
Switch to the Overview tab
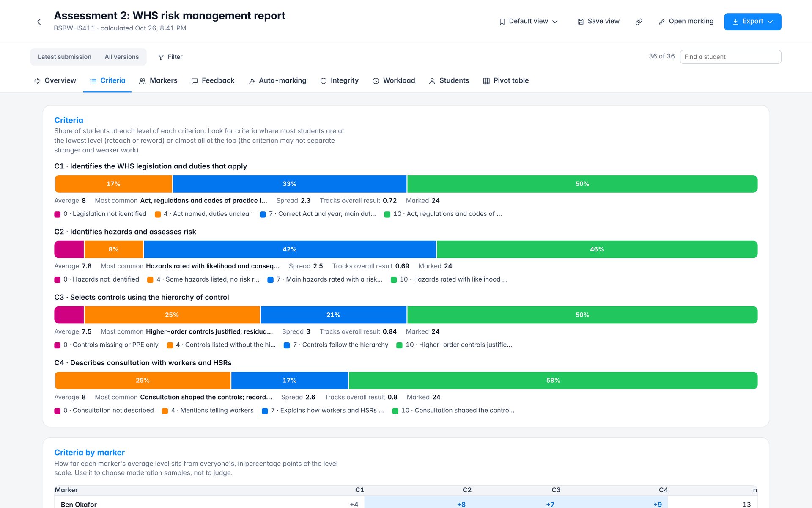(x=55, y=81)
